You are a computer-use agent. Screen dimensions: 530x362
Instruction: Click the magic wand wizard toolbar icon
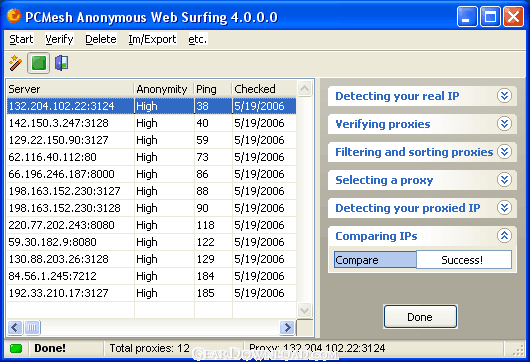tap(15, 63)
